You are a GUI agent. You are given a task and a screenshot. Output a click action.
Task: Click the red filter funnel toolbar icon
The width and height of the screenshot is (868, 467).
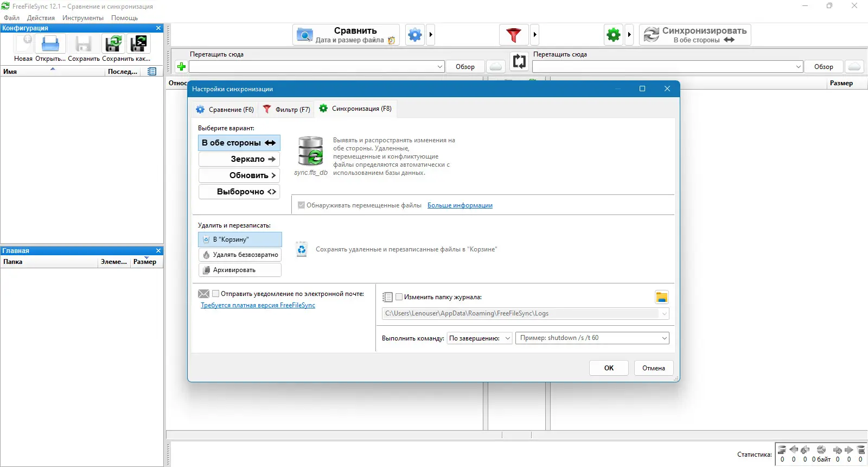point(513,35)
